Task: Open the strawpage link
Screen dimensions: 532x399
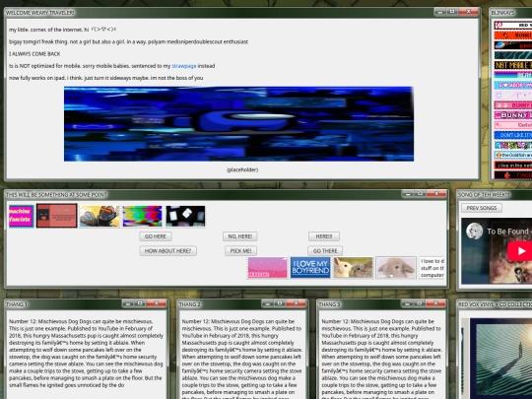Action: 184,66
